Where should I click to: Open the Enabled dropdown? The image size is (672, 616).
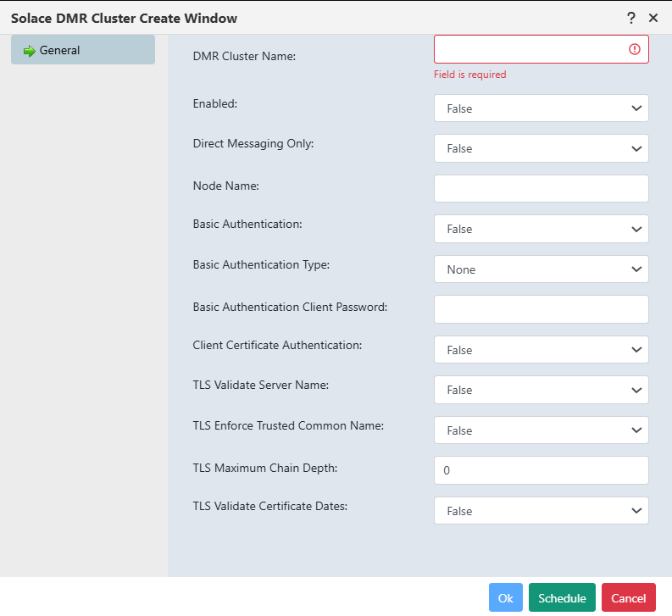click(541, 108)
